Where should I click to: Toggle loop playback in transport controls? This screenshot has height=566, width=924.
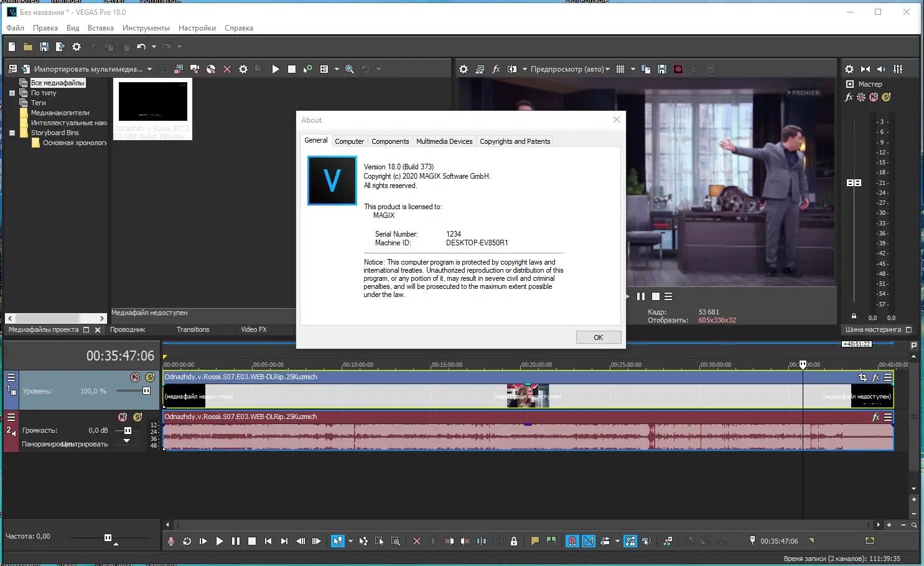pyautogui.click(x=187, y=541)
